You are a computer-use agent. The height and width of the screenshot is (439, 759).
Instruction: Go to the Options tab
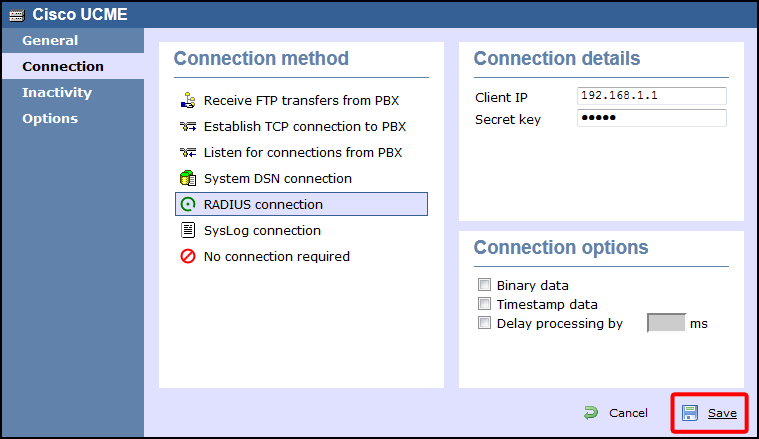click(x=73, y=119)
